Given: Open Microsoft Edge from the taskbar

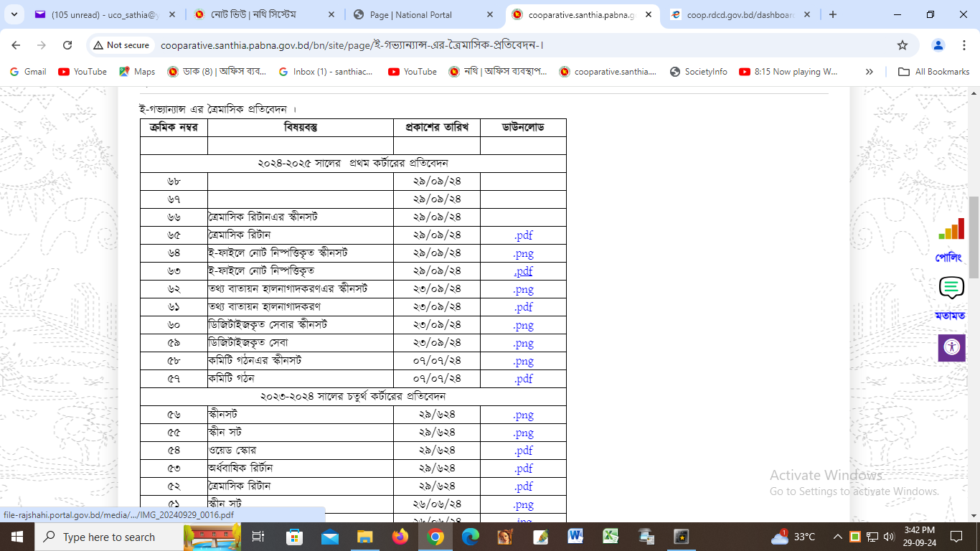Looking at the screenshot, I should pyautogui.click(x=470, y=537).
